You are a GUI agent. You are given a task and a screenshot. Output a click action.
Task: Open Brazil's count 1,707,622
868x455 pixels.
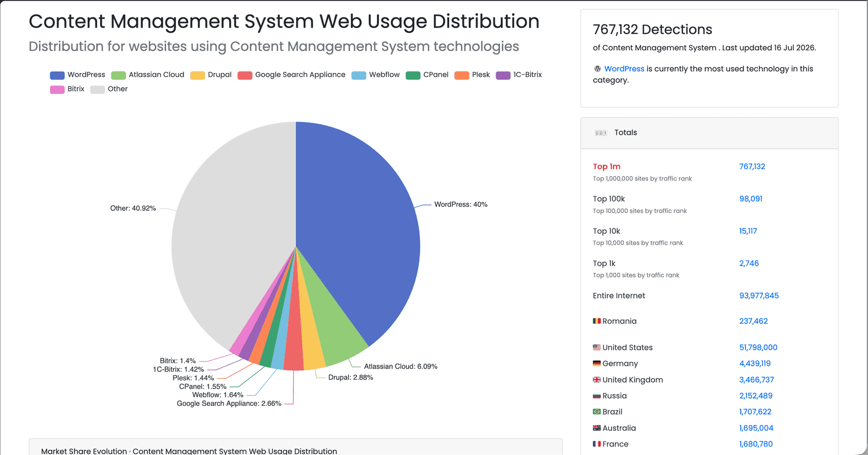click(755, 412)
